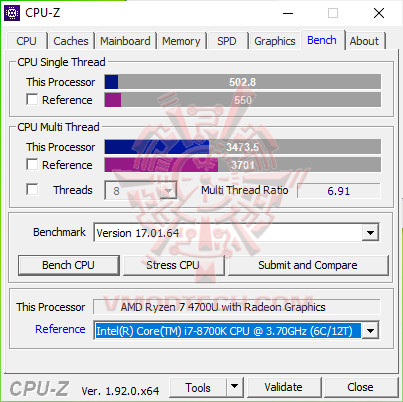The height and width of the screenshot is (402, 403).
Task: Switch to the CPU tab
Action: (26, 41)
